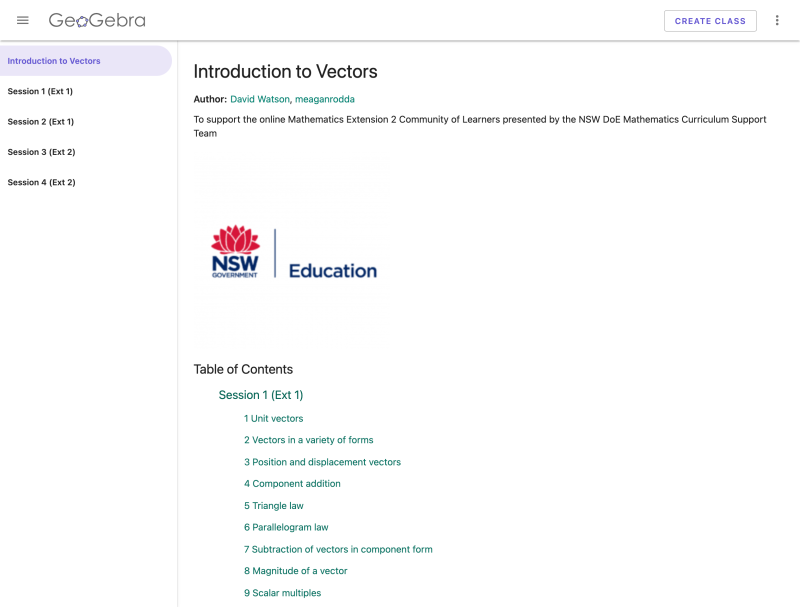
Task: Open the 5 Triangle law activity
Action: tap(274, 506)
